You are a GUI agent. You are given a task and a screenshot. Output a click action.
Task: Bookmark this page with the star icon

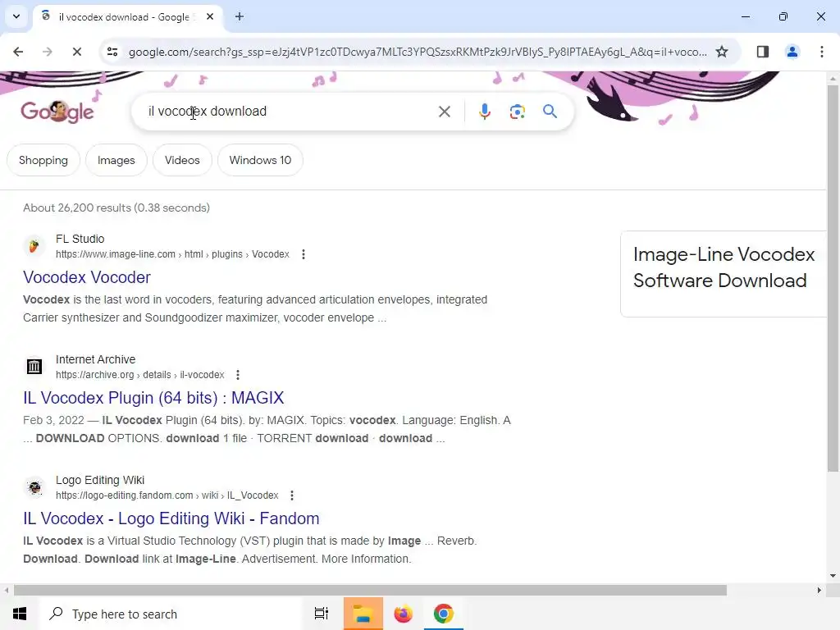pyautogui.click(x=722, y=52)
